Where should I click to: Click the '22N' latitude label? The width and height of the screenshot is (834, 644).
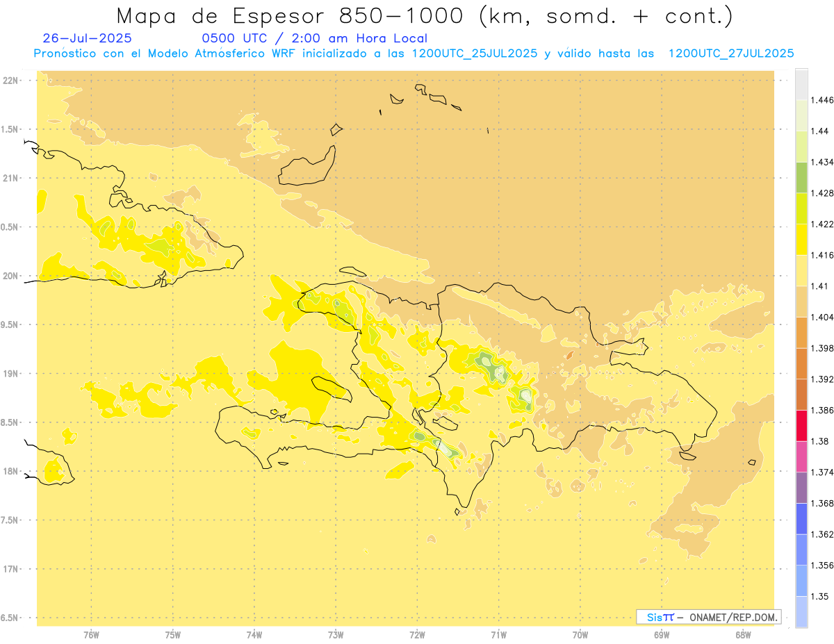click(10, 80)
